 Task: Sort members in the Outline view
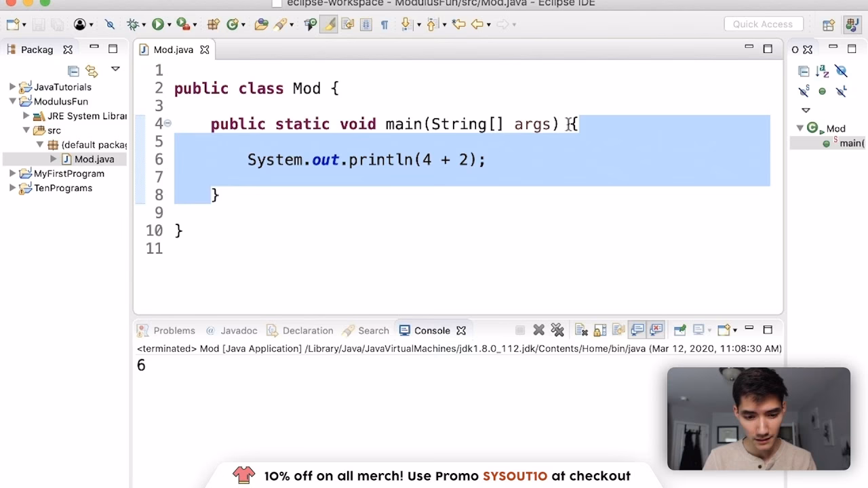(821, 70)
